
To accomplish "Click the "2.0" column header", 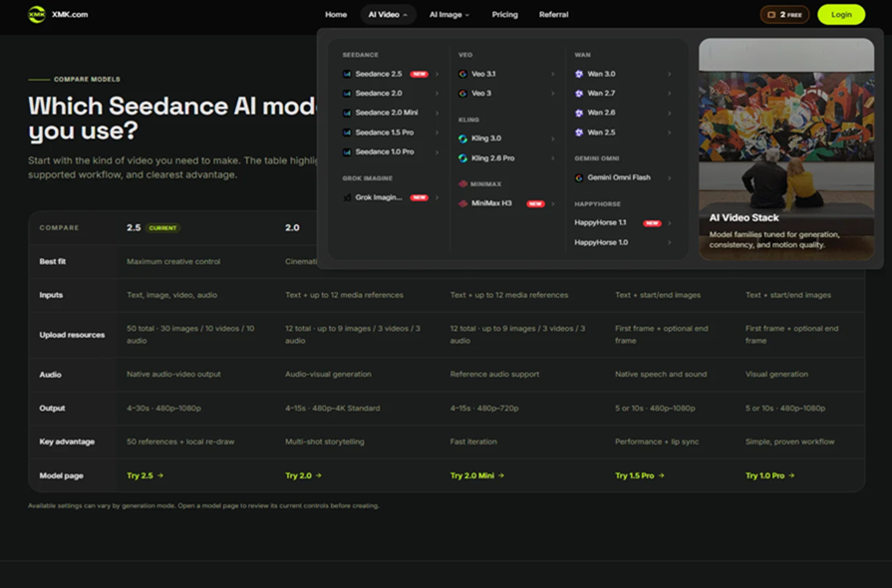I will click(292, 228).
